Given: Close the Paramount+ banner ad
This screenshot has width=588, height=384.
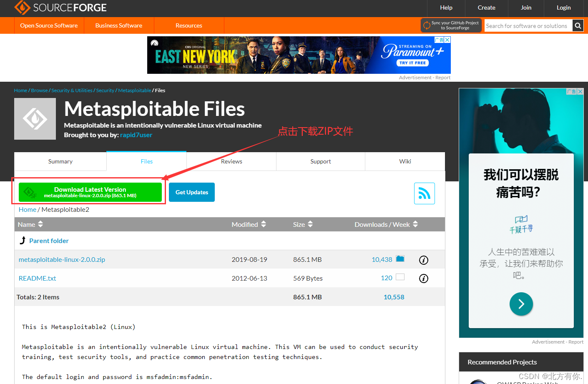Looking at the screenshot, I should pyautogui.click(x=447, y=40).
